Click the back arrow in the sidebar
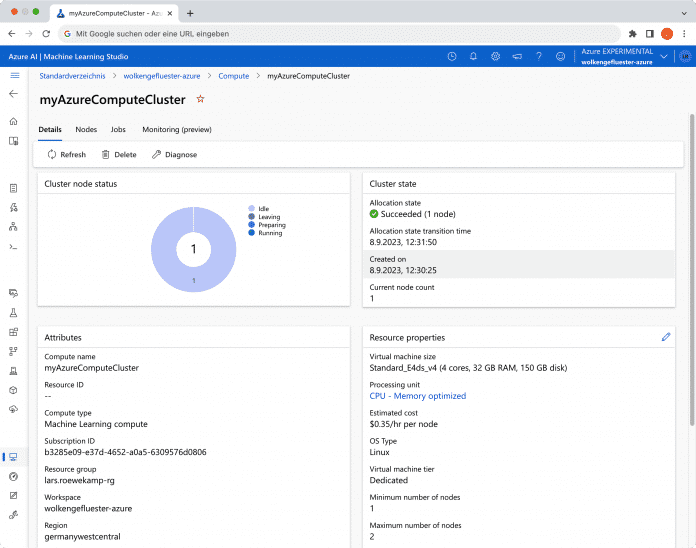This screenshot has width=696, height=548. pyautogui.click(x=13, y=93)
